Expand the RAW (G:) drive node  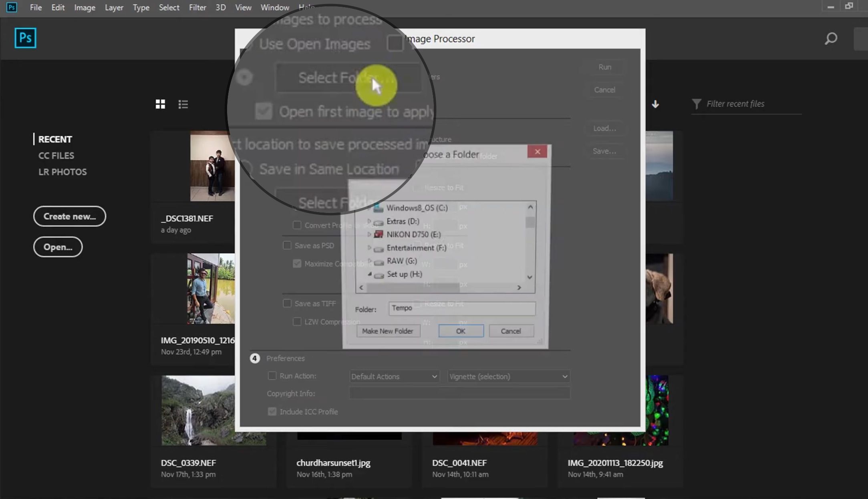pos(369,261)
